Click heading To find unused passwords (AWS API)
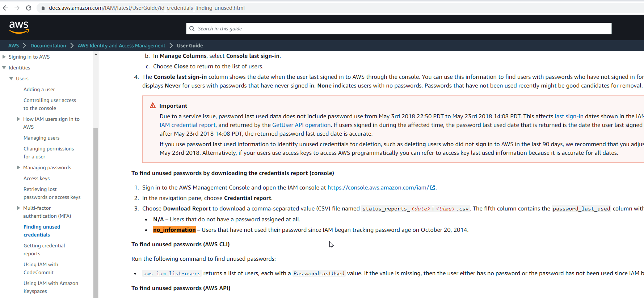 (x=181, y=288)
